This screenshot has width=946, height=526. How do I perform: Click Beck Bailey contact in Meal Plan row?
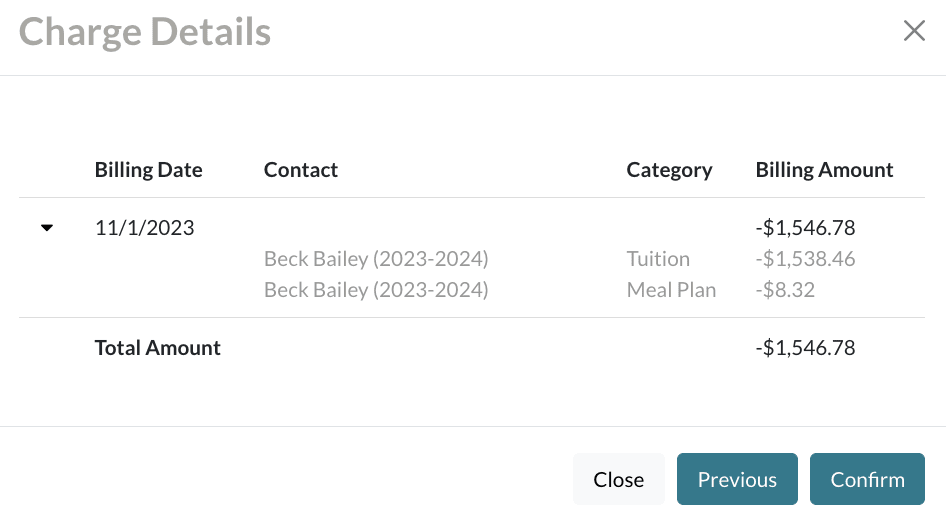coord(376,290)
